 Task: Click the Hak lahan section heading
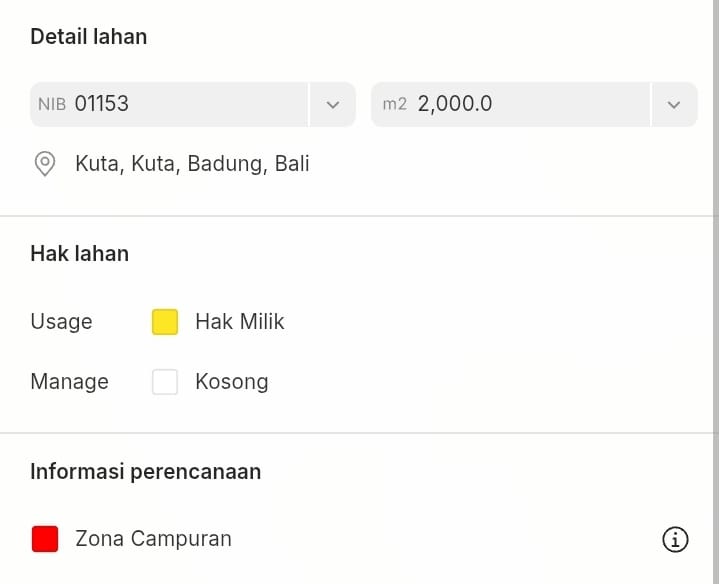coord(80,254)
